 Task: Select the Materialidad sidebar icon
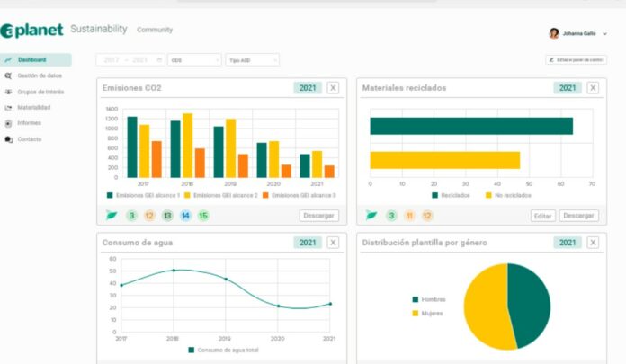[x=9, y=107]
